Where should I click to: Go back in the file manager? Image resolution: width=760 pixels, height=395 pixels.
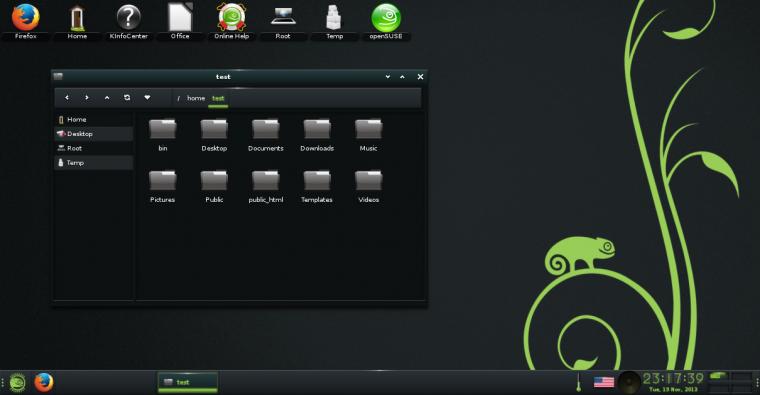(67, 98)
